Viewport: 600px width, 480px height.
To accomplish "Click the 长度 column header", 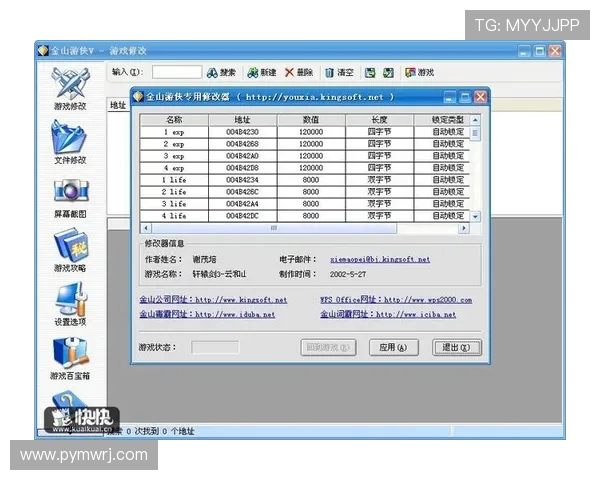I will [x=379, y=120].
